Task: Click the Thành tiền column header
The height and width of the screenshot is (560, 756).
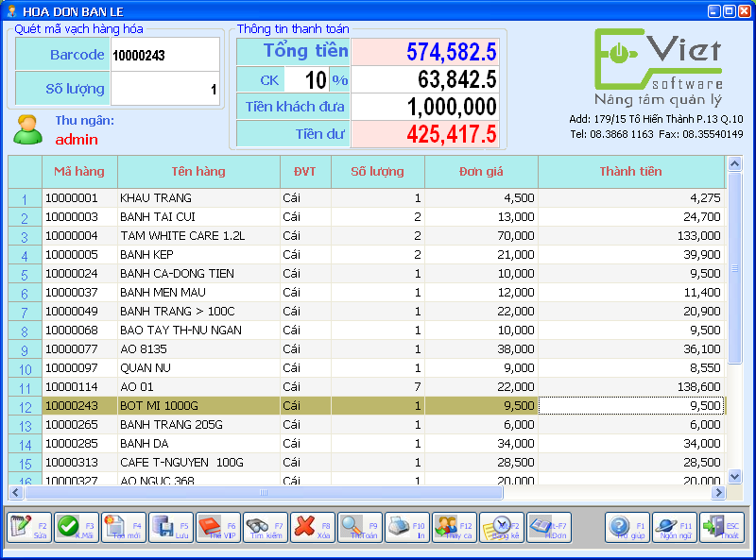Action: click(x=631, y=172)
